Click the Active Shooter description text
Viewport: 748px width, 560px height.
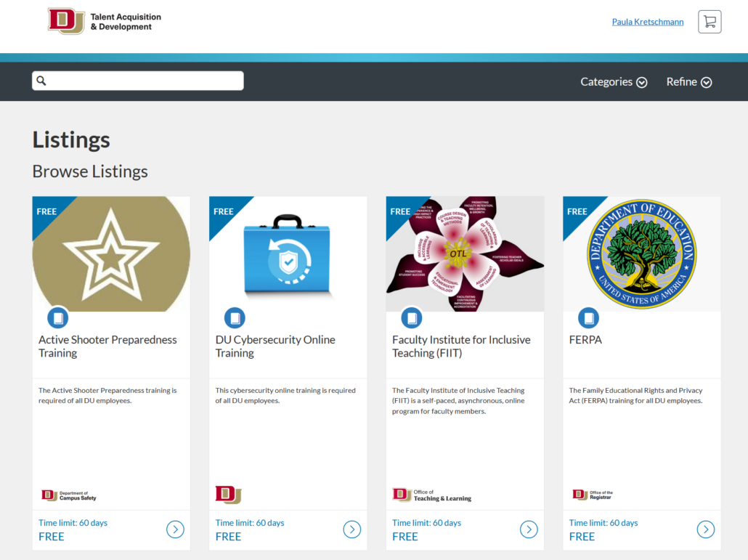click(107, 395)
